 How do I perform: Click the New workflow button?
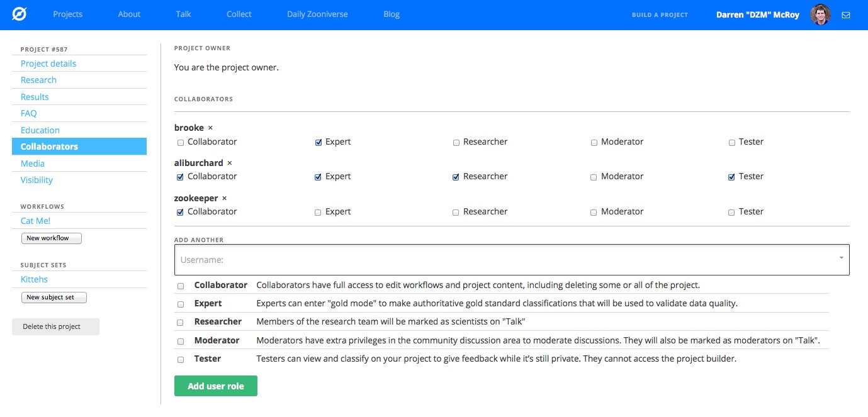tap(52, 238)
